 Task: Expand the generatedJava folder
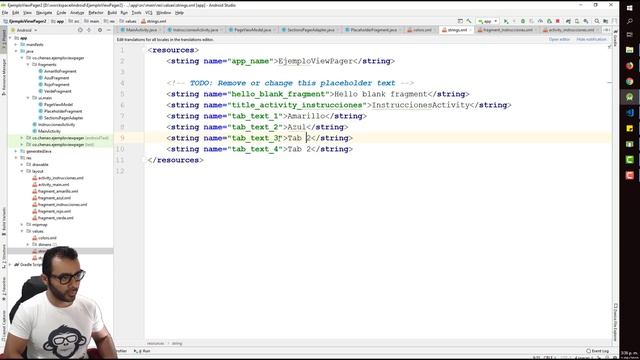pos(16,151)
